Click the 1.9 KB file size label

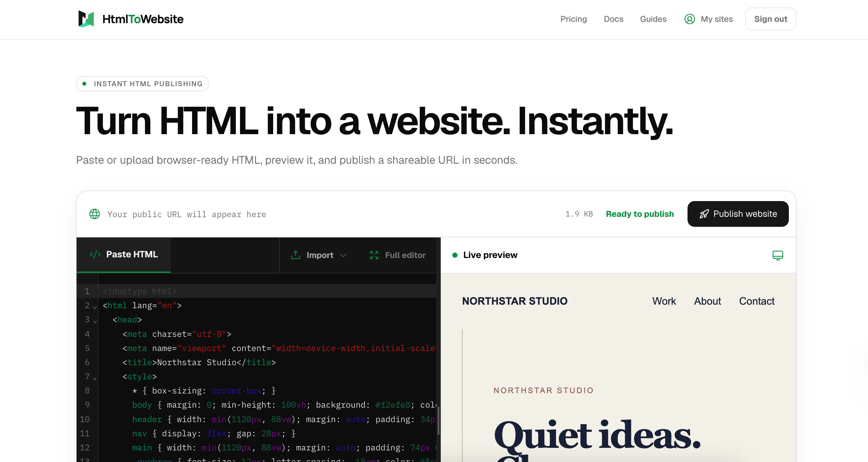pos(579,214)
